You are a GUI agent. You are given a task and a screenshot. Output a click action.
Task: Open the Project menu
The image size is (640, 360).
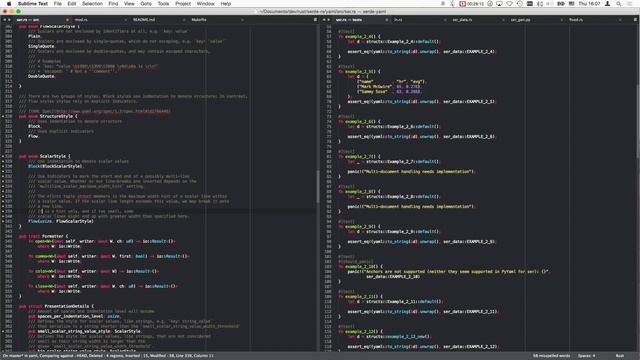click(x=183, y=4)
